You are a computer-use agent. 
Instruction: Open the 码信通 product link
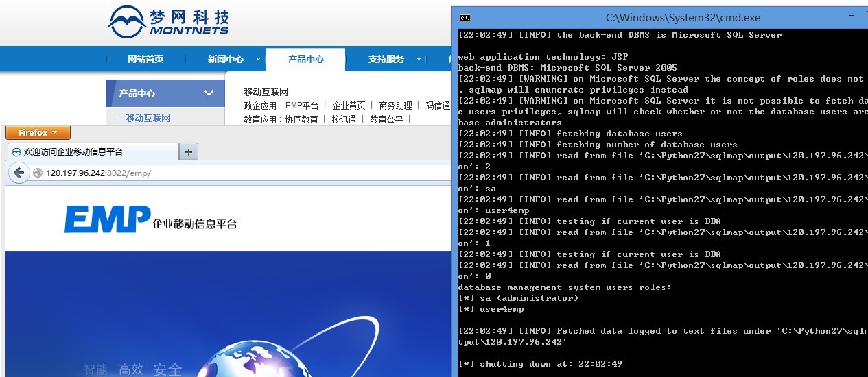[x=438, y=106]
